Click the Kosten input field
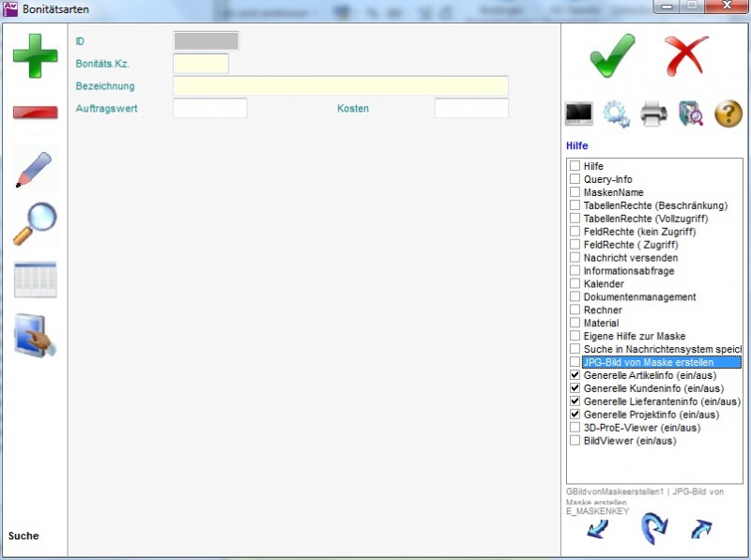This screenshot has width=751, height=560. pyautogui.click(x=470, y=109)
